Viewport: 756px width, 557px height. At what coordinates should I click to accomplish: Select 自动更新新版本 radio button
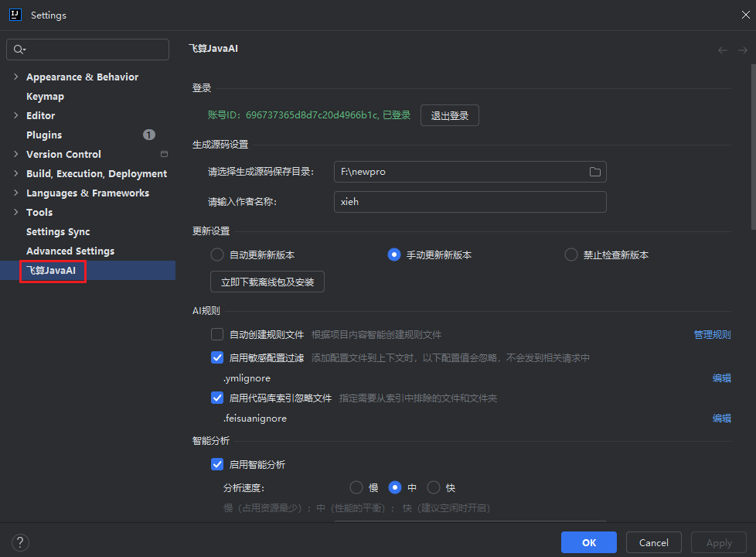tap(217, 255)
